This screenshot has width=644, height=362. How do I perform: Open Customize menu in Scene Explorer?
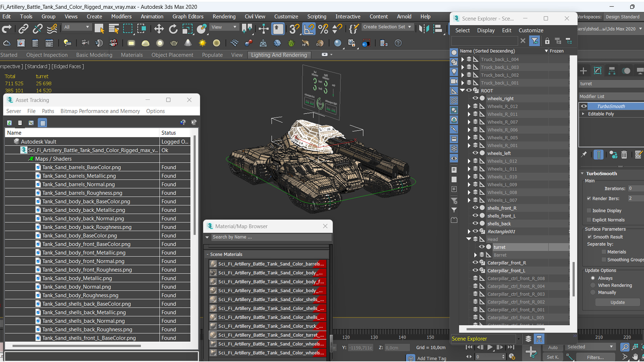(x=531, y=30)
